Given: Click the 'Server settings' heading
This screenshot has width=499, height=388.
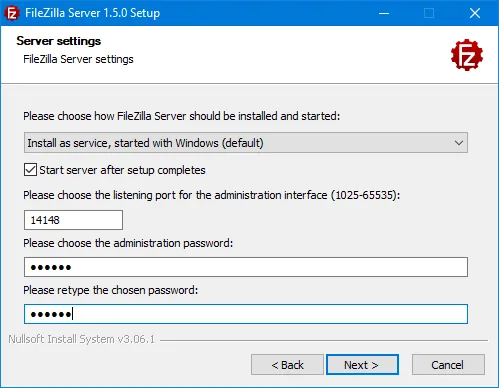Looking at the screenshot, I should tap(59, 41).
